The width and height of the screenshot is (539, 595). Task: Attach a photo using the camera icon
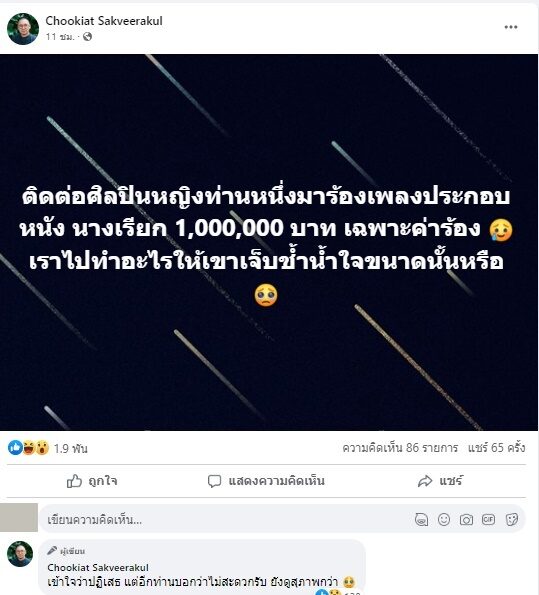466,519
